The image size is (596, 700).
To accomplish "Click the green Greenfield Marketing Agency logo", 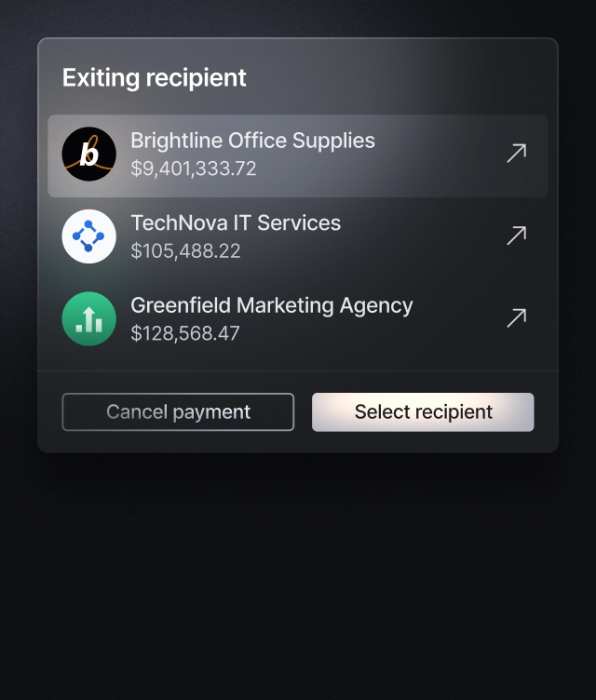I will click(89, 318).
